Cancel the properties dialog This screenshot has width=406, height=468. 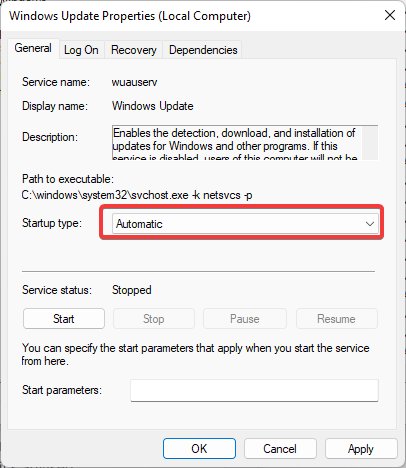[x=280, y=449]
